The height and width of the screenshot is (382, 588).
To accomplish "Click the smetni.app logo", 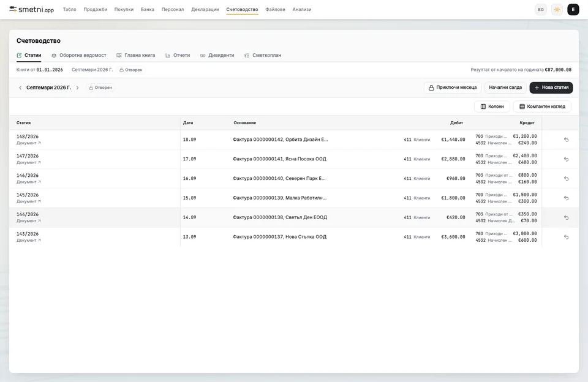I will tap(31, 9).
